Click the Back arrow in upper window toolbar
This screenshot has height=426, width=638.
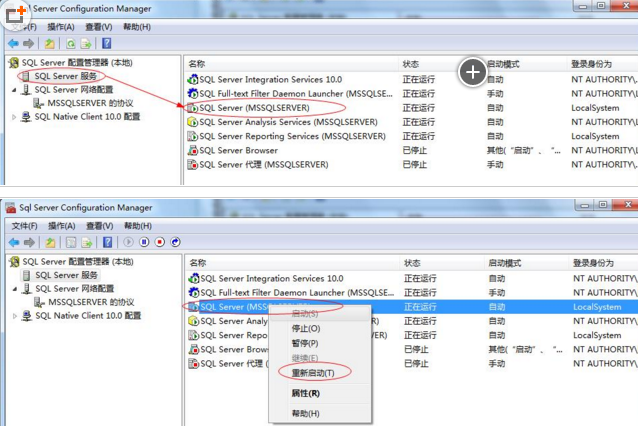tap(13, 43)
